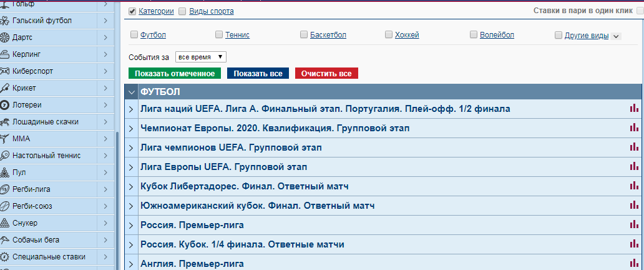Expand arrow next to MMA sidebar item

point(105,139)
